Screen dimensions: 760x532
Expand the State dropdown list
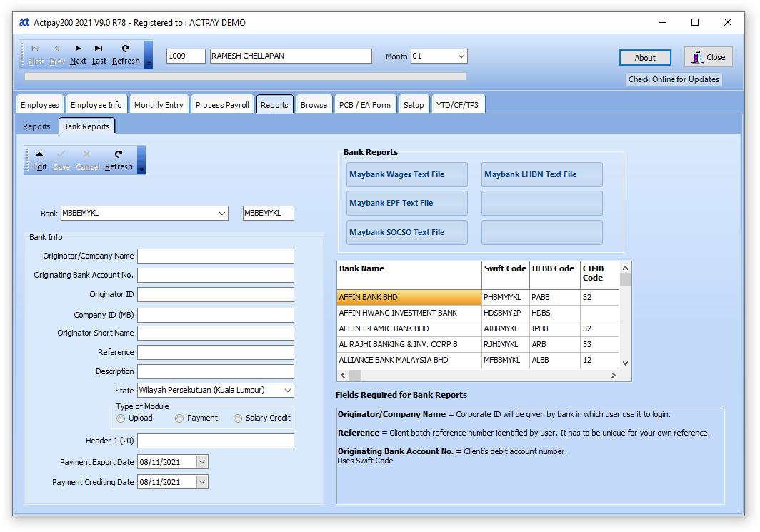click(x=287, y=391)
